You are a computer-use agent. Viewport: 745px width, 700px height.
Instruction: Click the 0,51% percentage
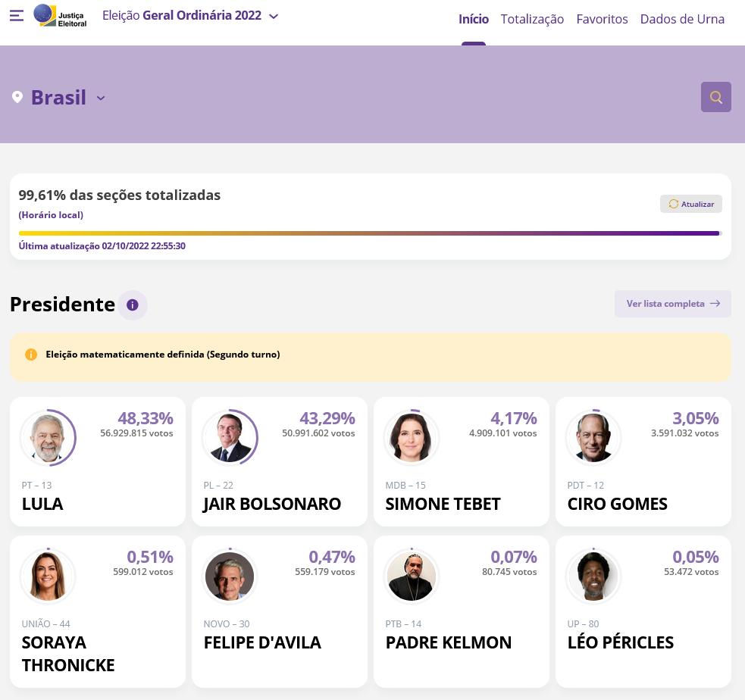[150, 557]
